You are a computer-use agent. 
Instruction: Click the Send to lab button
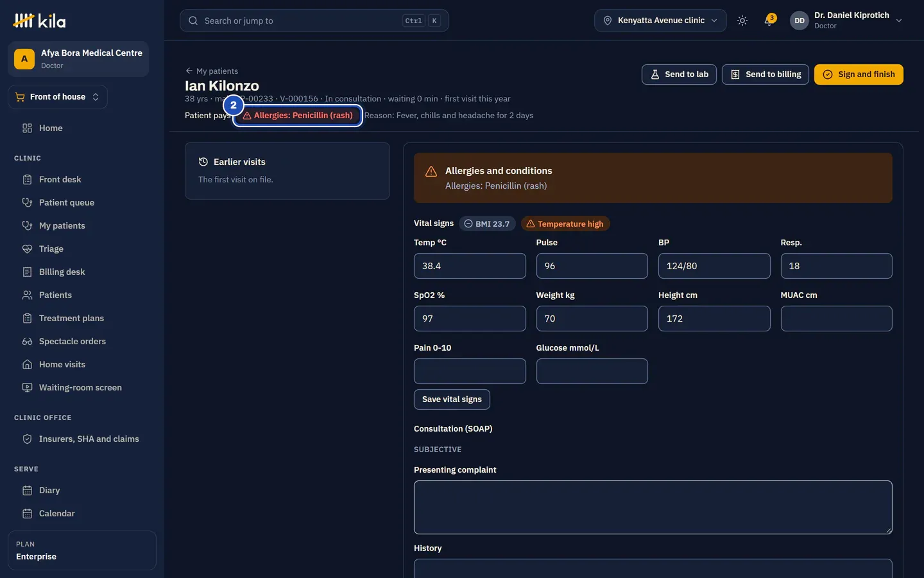click(679, 74)
